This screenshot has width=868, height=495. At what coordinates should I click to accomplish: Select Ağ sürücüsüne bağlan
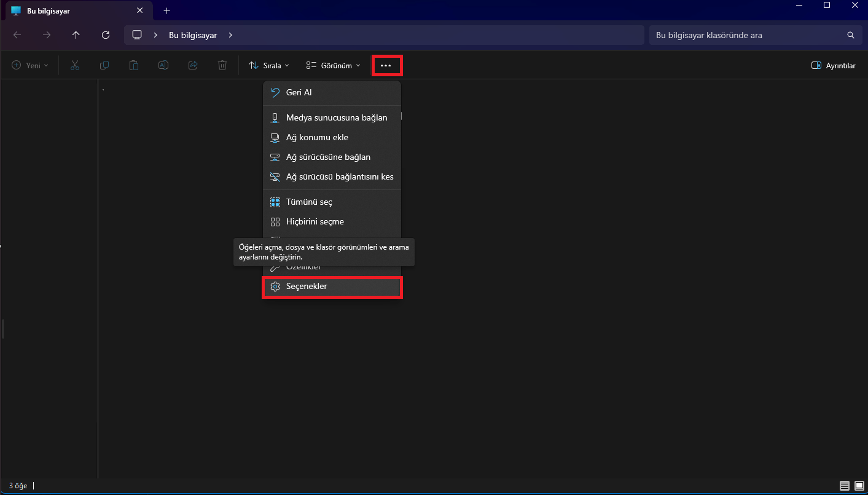332,157
